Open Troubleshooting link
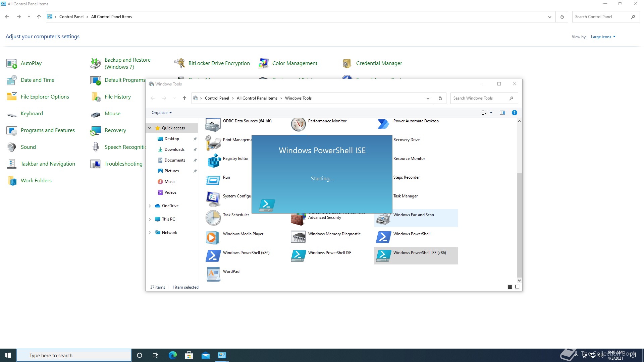 click(x=123, y=164)
